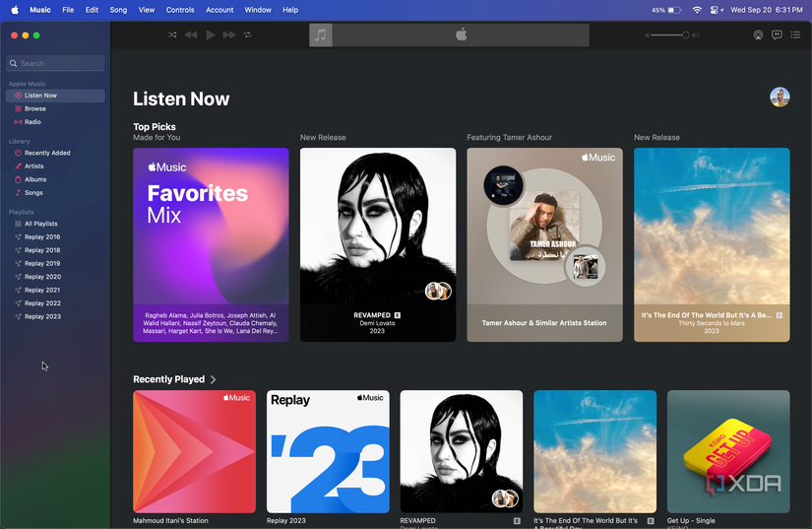812x529 pixels.
Task: Click the previous track button
Action: click(x=191, y=34)
